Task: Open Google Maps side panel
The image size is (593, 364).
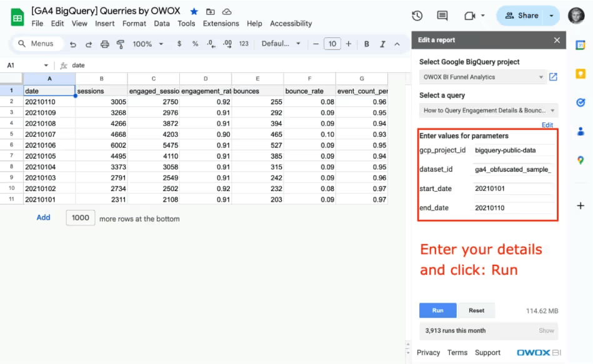Action: (x=581, y=160)
